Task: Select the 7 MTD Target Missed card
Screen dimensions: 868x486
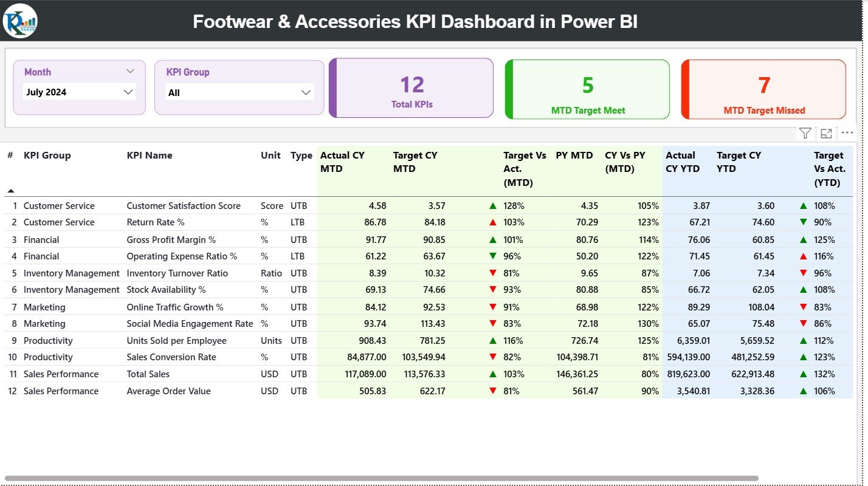Action: 763,89
